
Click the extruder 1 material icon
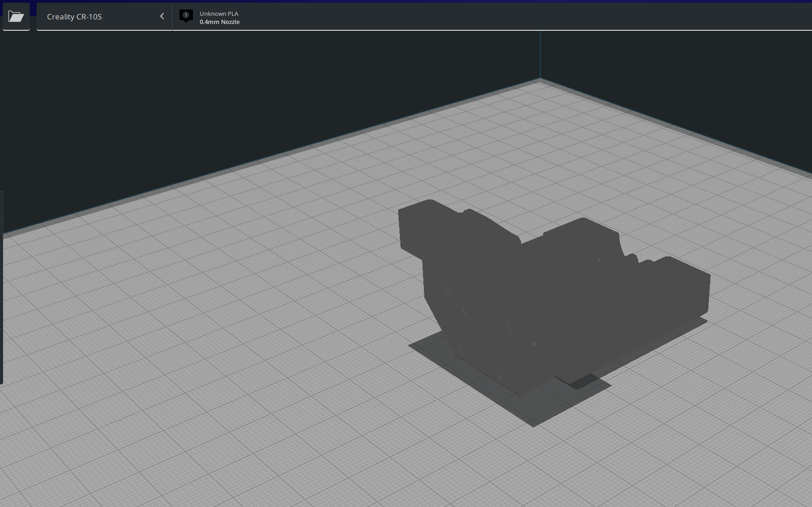(x=186, y=16)
